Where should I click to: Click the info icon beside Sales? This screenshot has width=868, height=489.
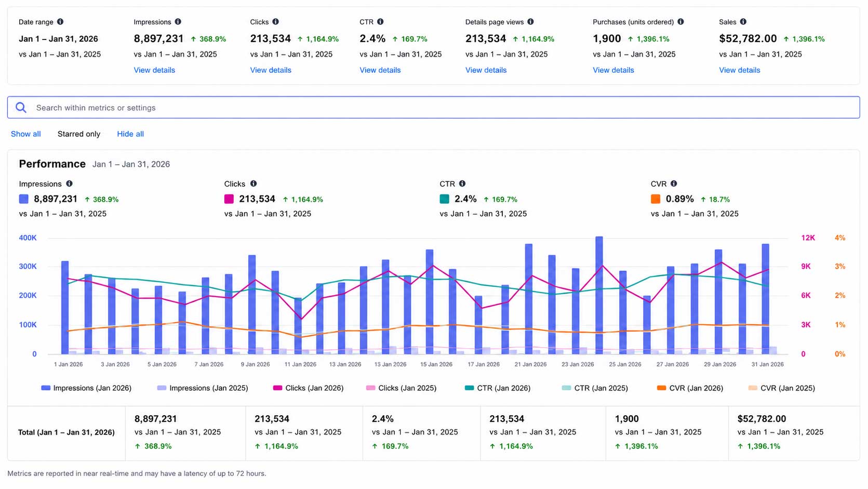coord(743,22)
